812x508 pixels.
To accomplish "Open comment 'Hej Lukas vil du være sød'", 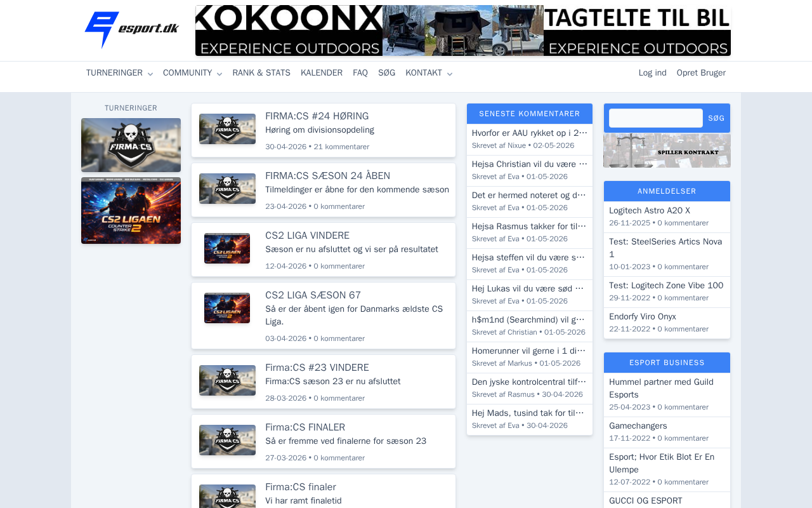I will [530, 289].
